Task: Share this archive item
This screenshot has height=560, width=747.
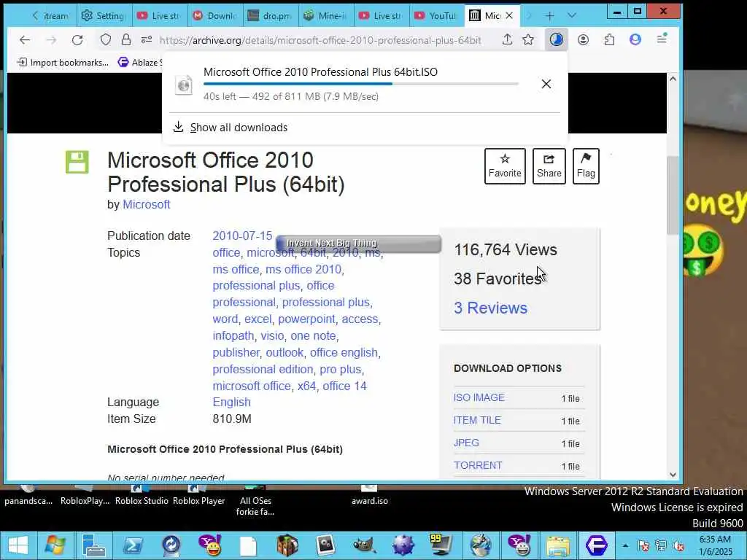Action: (549, 166)
